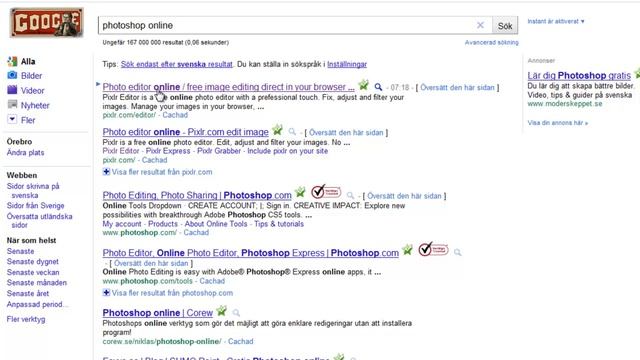This screenshot has height=360, width=640.
Task: Click the checkmark badge on Photoshop Express result
Action: (x=433, y=249)
